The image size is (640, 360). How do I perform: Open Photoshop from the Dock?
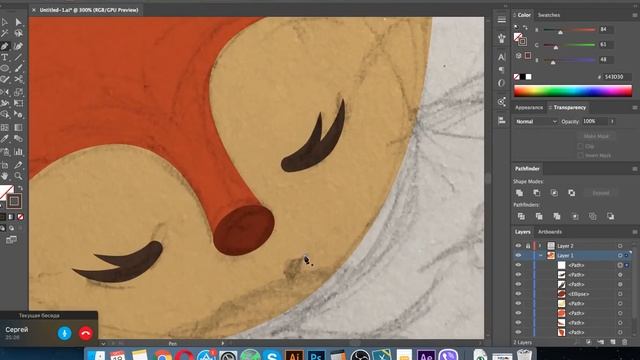click(317, 356)
